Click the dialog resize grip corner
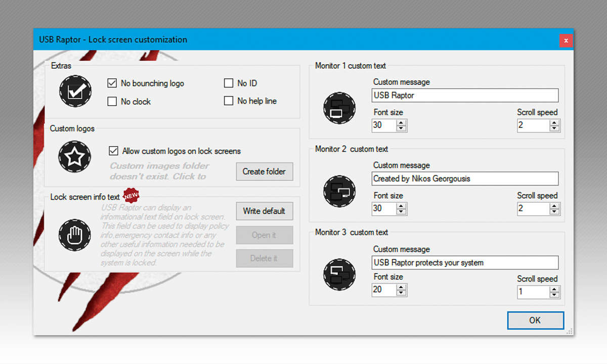Screen dimensions: 607x364 pos(570,332)
